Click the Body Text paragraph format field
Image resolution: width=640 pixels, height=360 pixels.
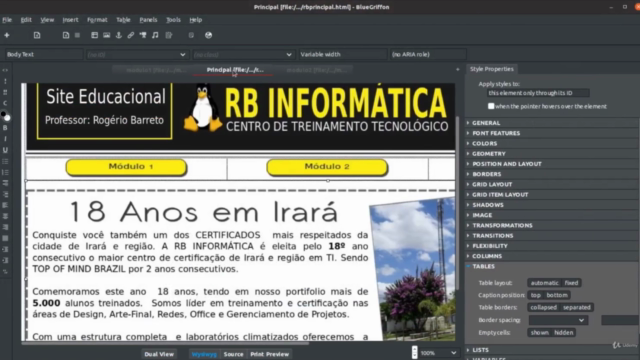tap(43, 54)
